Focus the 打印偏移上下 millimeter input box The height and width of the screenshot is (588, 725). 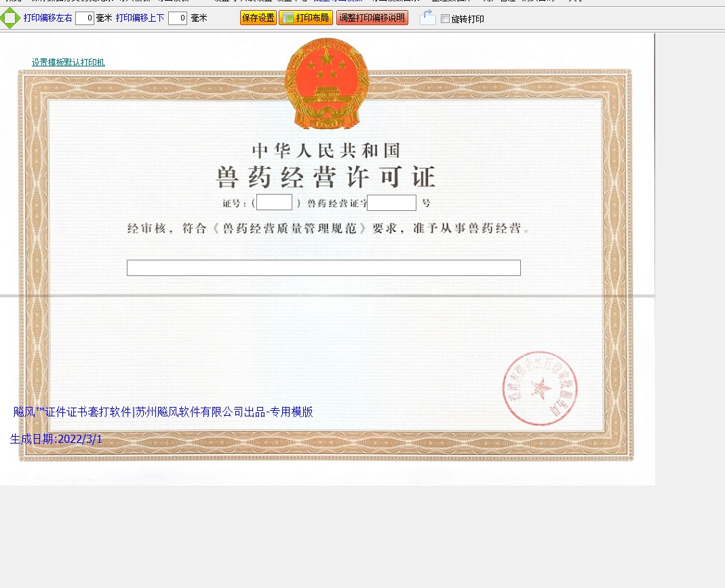click(178, 18)
